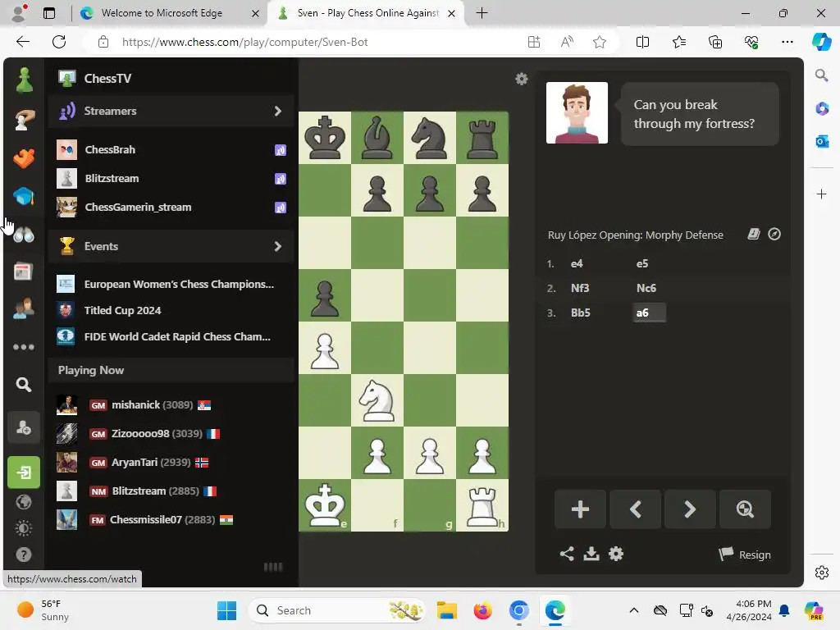Watch Blitzstream (2885) playing now
Screen dimensions: 840x630
pos(137,491)
